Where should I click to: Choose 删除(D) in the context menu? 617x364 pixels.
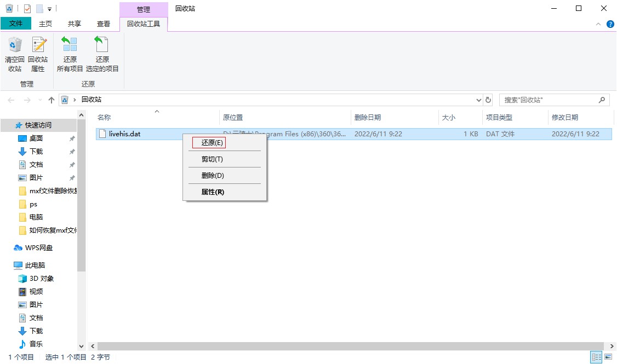(x=213, y=176)
